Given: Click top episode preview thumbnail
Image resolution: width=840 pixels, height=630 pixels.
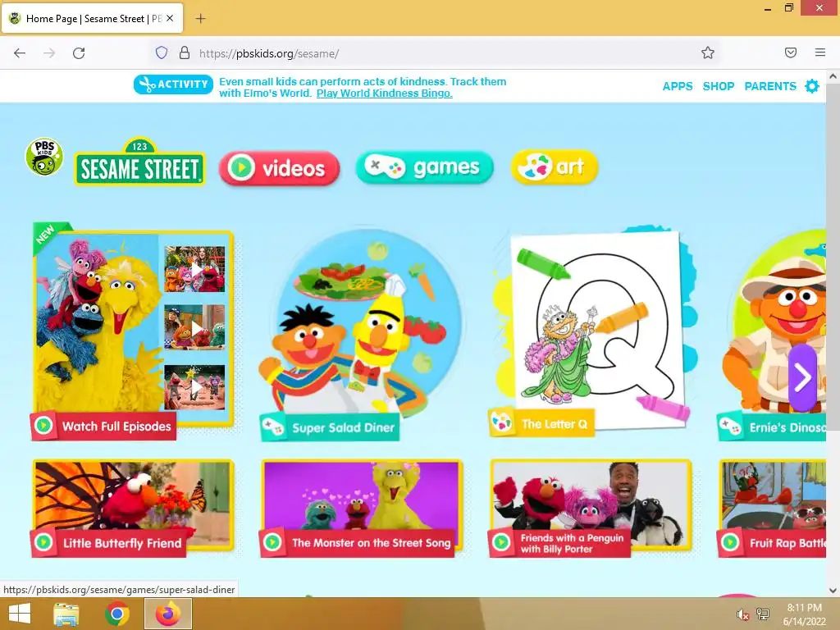Looking at the screenshot, I should 194,269.
